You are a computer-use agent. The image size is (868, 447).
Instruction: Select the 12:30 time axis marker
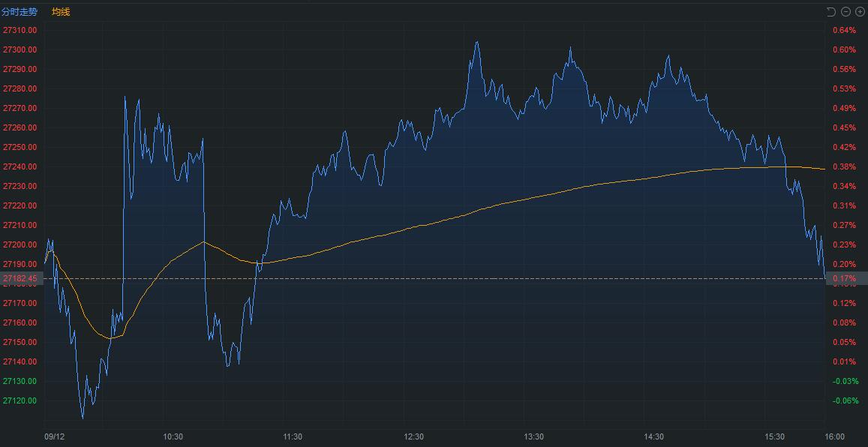click(413, 436)
